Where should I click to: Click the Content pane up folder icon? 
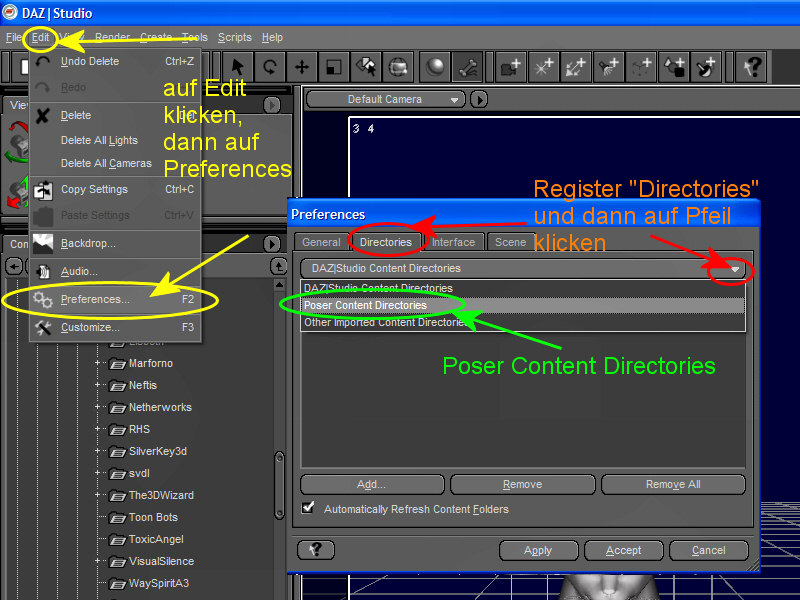coord(278,266)
